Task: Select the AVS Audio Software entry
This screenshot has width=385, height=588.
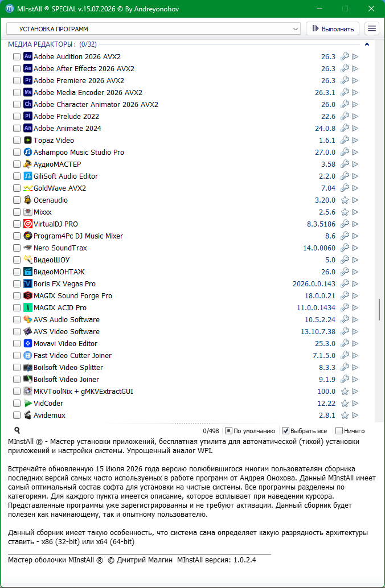Action: [x=67, y=319]
